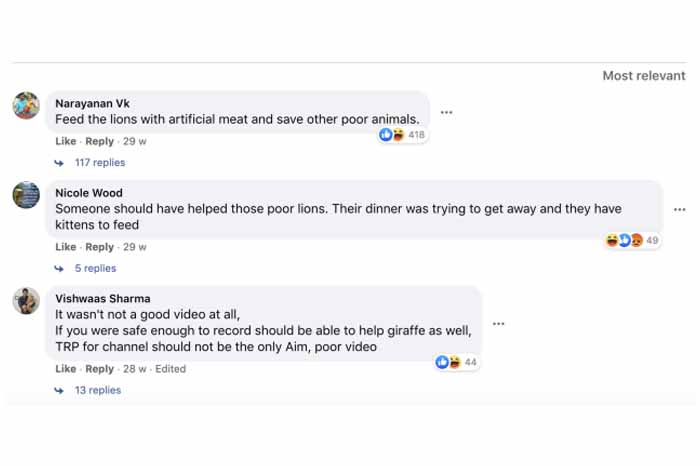700x466 pixels.
Task: Open Vishwaas Sharma's profile picture
Action: pos(26,300)
